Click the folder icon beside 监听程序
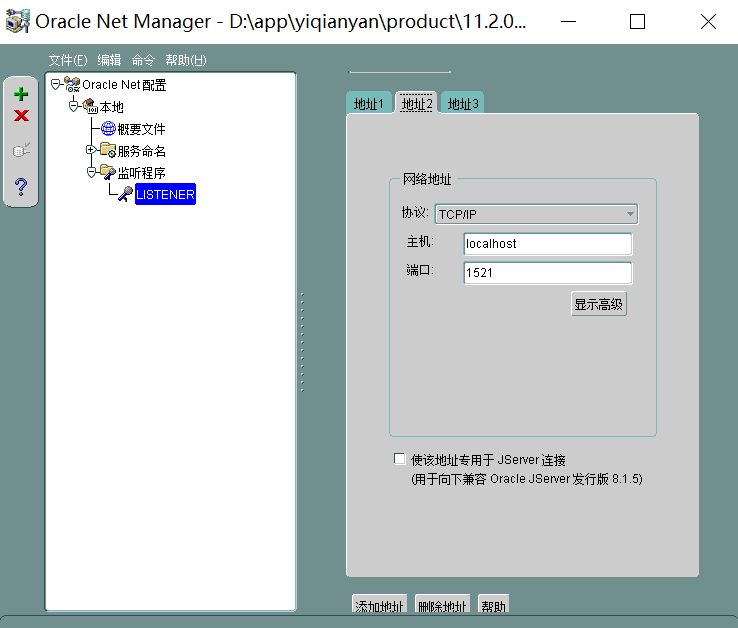This screenshot has width=738, height=628. click(108, 172)
